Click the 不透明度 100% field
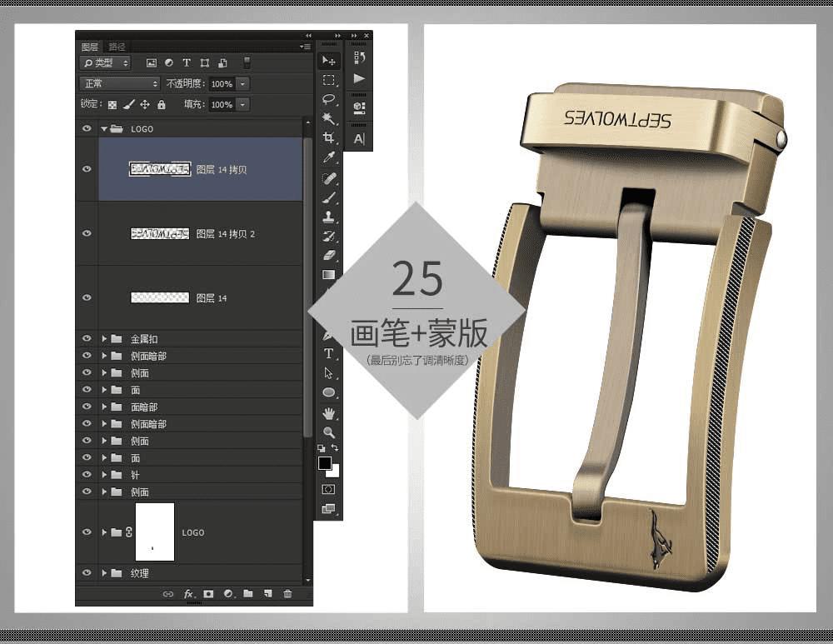 click(222, 84)
